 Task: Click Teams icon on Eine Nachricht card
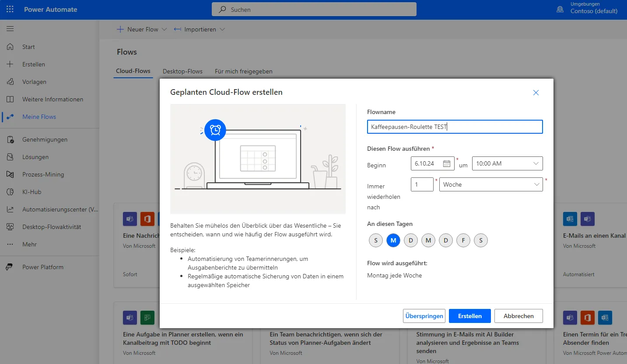pos(130,219)
